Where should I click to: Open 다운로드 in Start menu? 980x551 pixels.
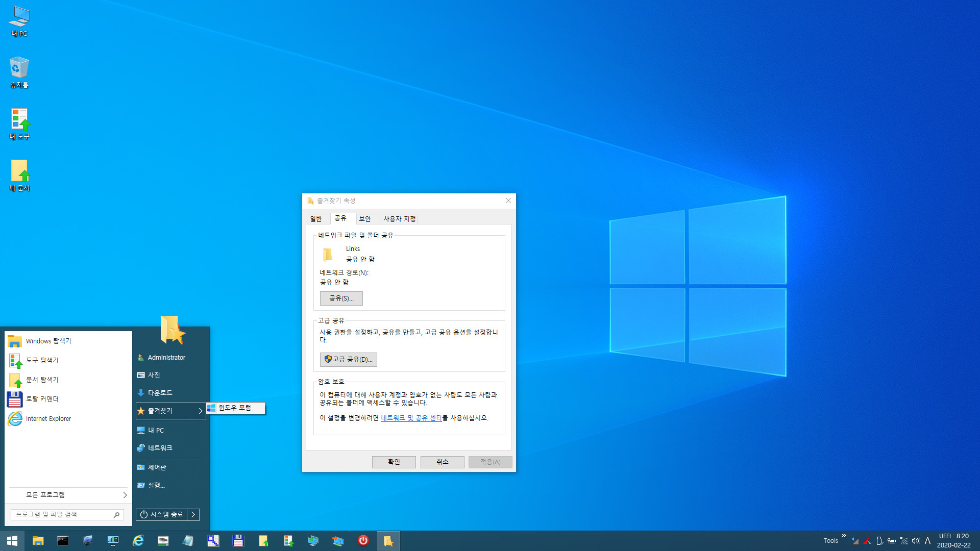click(170, 393)
